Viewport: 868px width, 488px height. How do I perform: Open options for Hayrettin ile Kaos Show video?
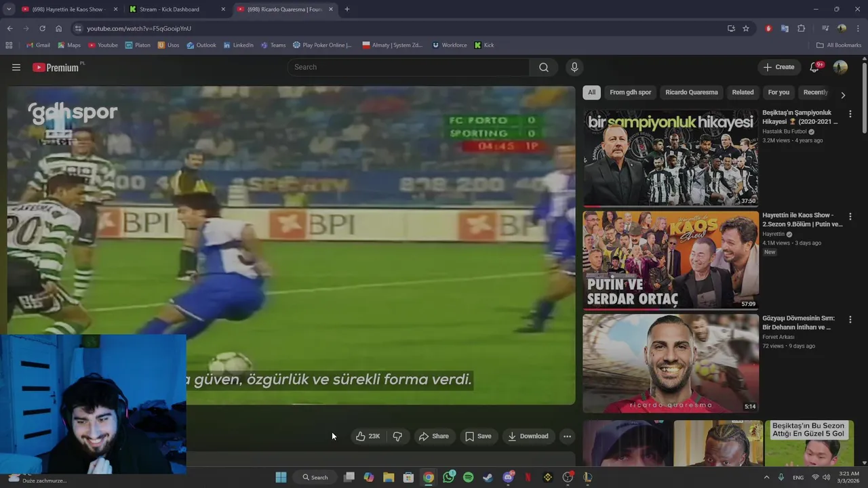pos(850,216)
